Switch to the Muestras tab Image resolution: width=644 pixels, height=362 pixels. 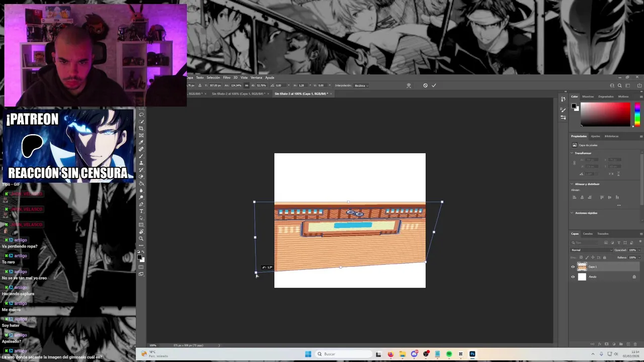tap(588, 97)
